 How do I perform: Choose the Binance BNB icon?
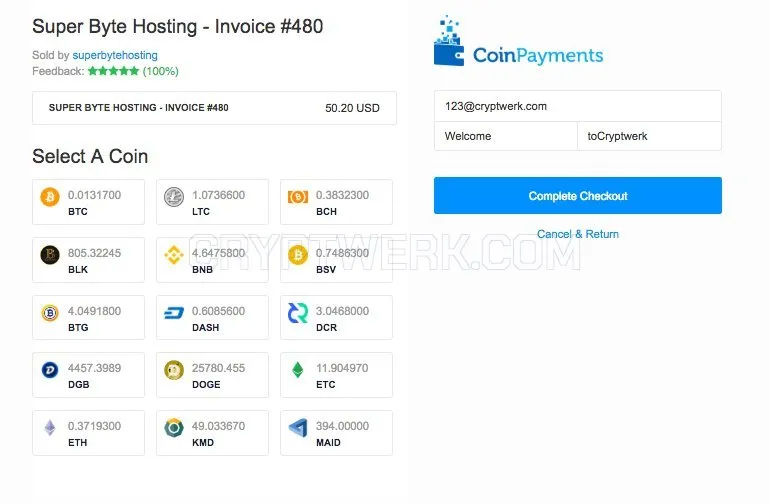174,254
